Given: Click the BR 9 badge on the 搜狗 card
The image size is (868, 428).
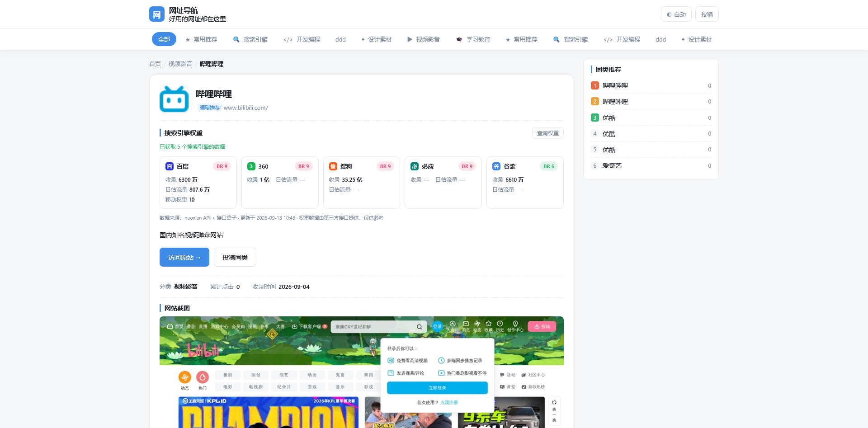Looking at the screenshot, I should coord(386,166).
